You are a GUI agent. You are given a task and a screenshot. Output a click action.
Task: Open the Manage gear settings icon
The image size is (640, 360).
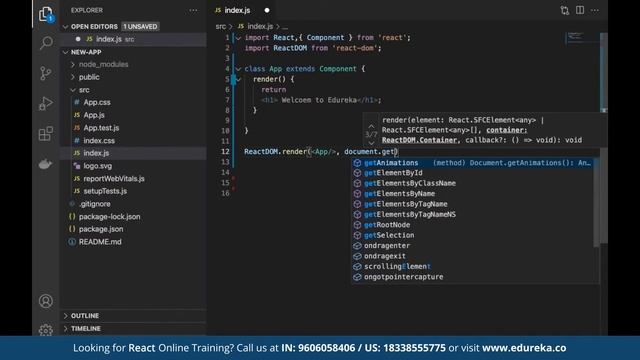pyautogui.click(x=46, y=330)
